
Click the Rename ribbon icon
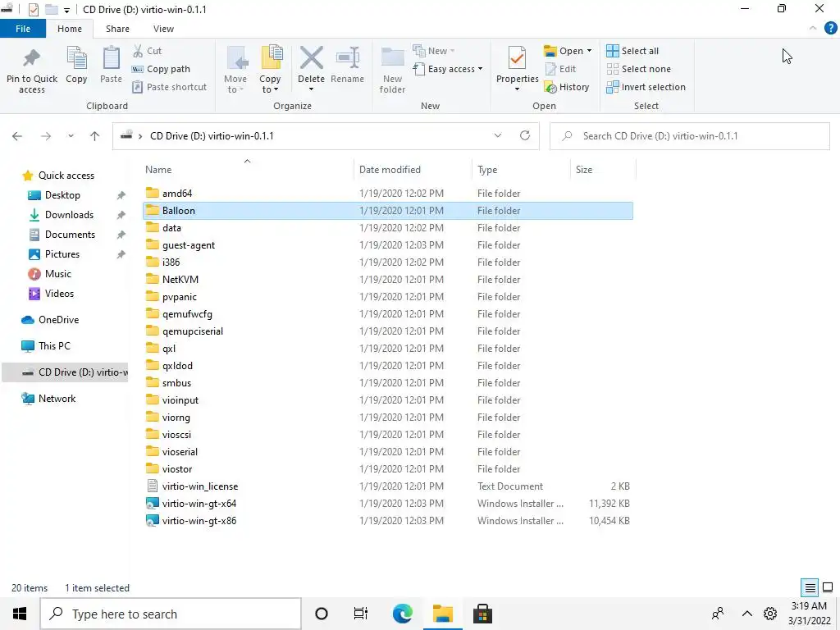[x=347, y=65]
